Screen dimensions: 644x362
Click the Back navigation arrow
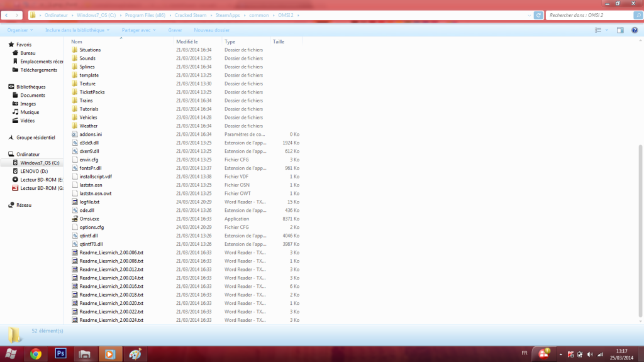click(6, 15)
